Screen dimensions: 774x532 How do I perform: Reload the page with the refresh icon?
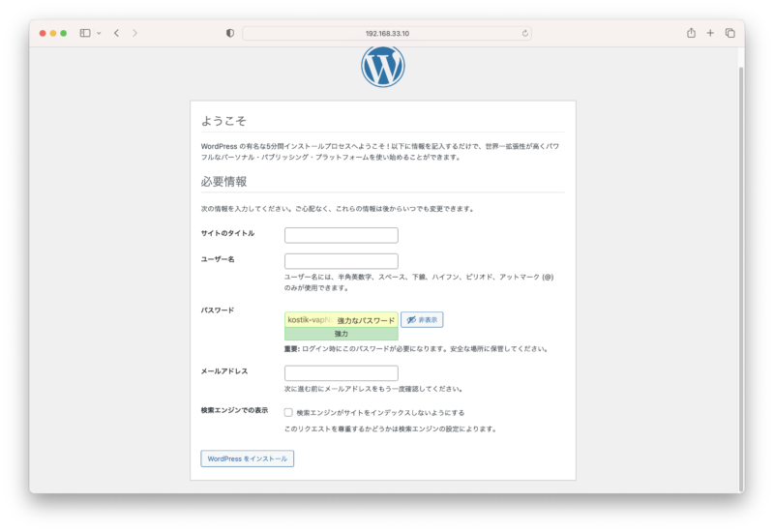point(524,33)
